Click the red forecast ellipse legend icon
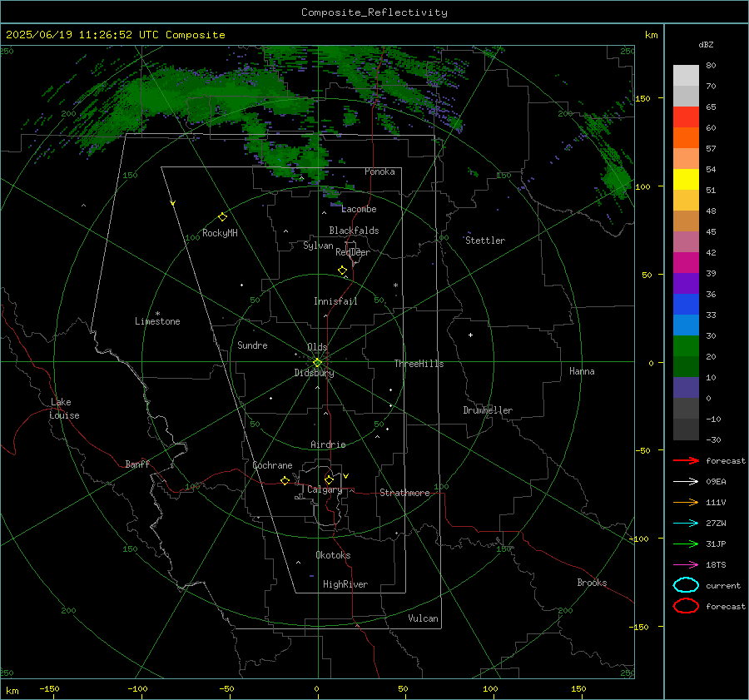 point(686,606)
